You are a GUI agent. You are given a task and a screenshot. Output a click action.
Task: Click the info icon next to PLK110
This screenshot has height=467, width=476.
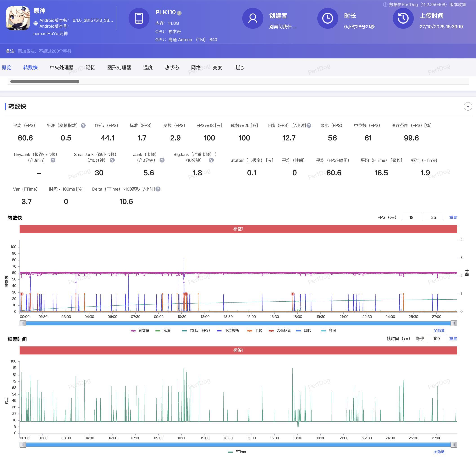point(179,13)
